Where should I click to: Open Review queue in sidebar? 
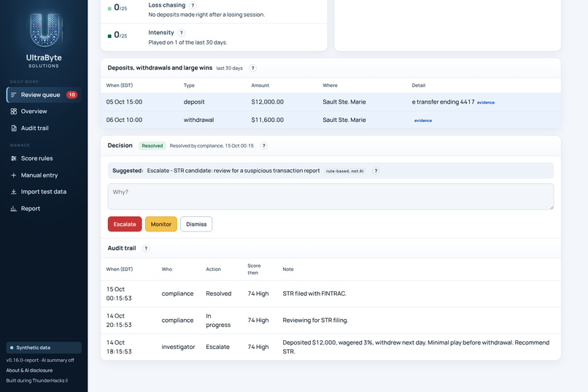[44, 95]
